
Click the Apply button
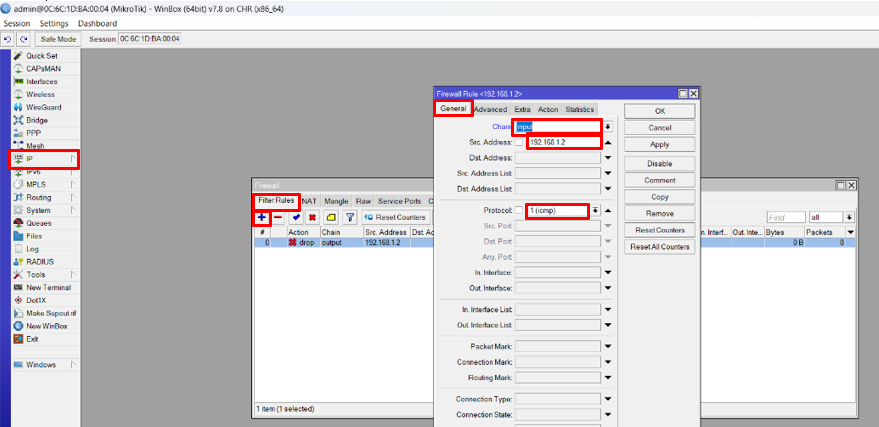(659, 144)
